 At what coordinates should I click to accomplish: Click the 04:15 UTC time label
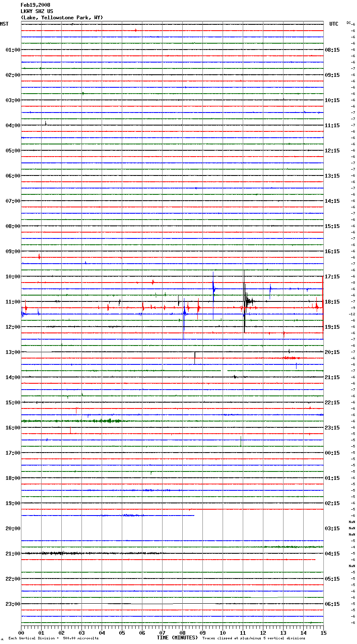pyautogui.click(x=332, y=554)
